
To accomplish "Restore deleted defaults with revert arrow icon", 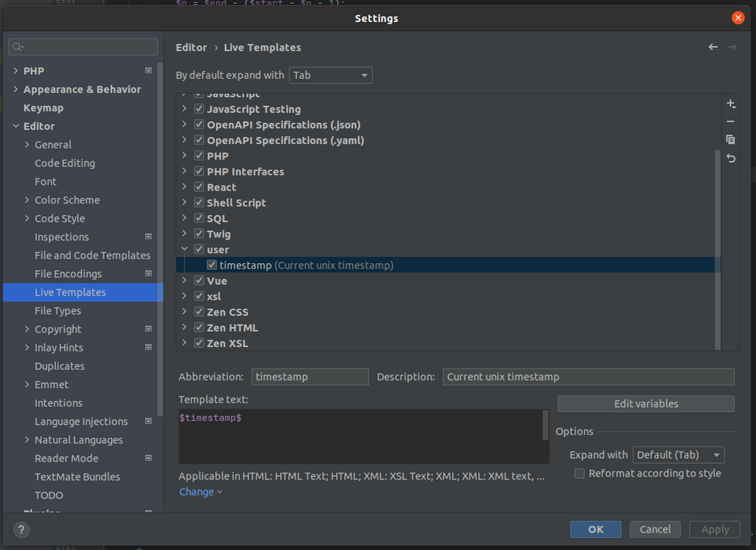I will pyautogui.click(x=731, y=158).
